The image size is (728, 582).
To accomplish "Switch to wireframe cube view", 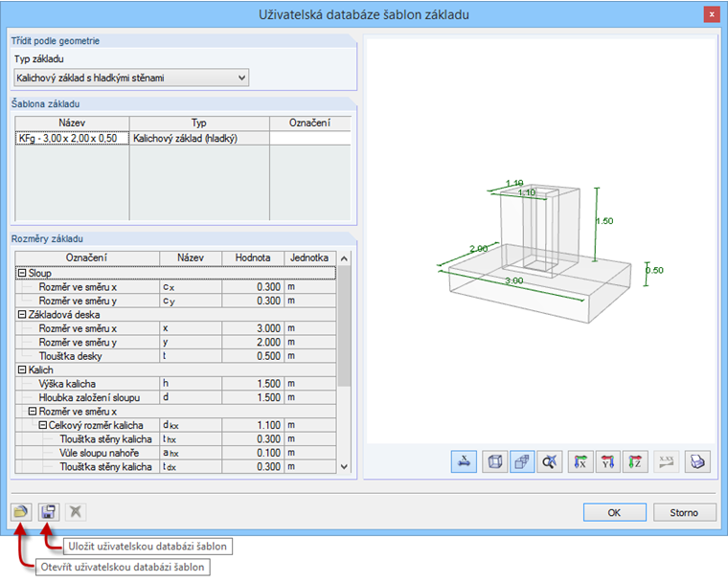I will pos(495,462).
